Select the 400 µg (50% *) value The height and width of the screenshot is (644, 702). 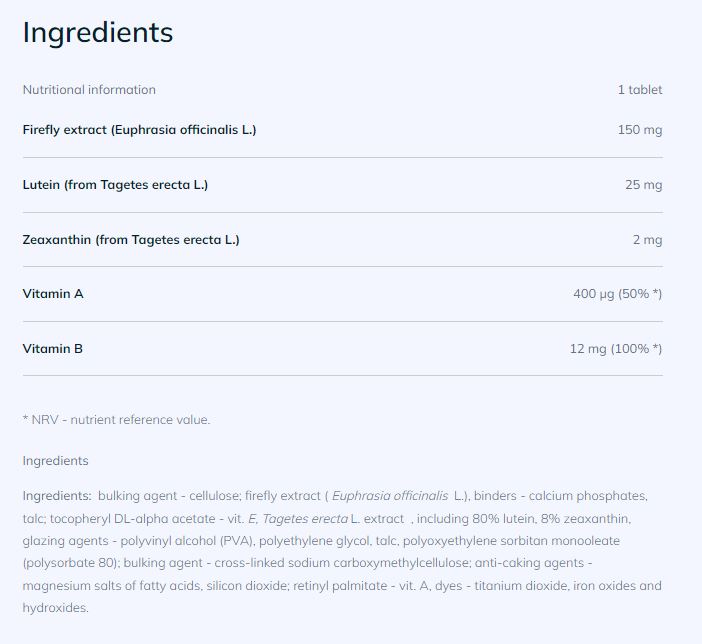pos(617,294)
